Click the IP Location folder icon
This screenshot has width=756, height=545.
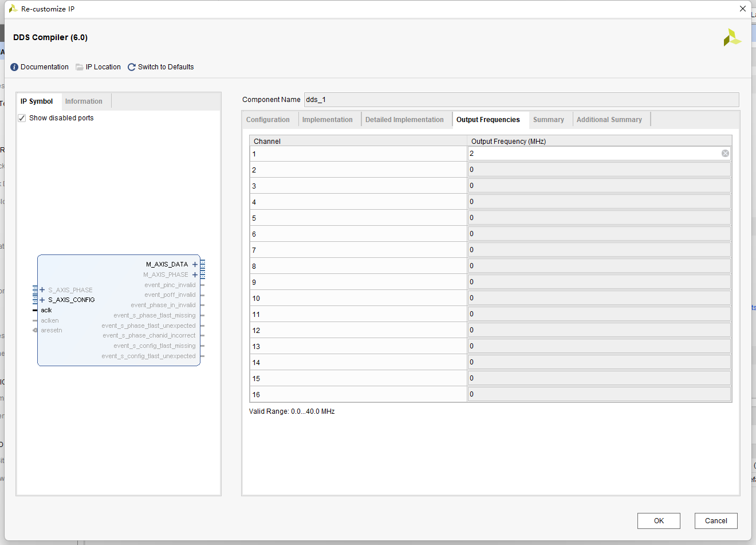(80, 67)
